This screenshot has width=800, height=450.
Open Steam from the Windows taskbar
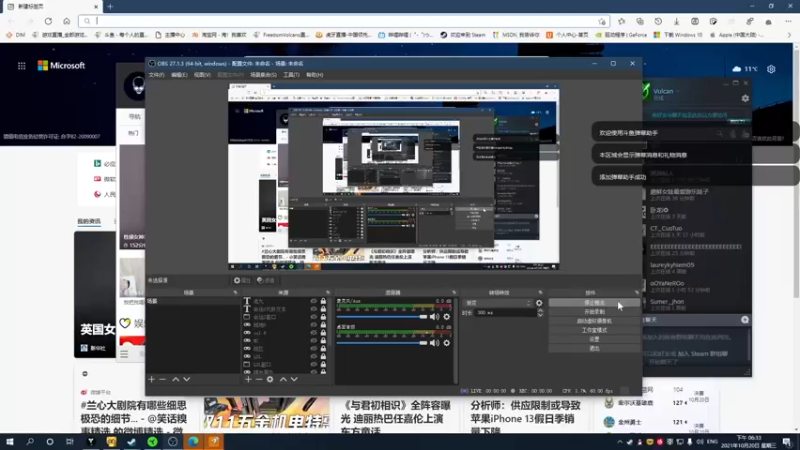(132, 442)
